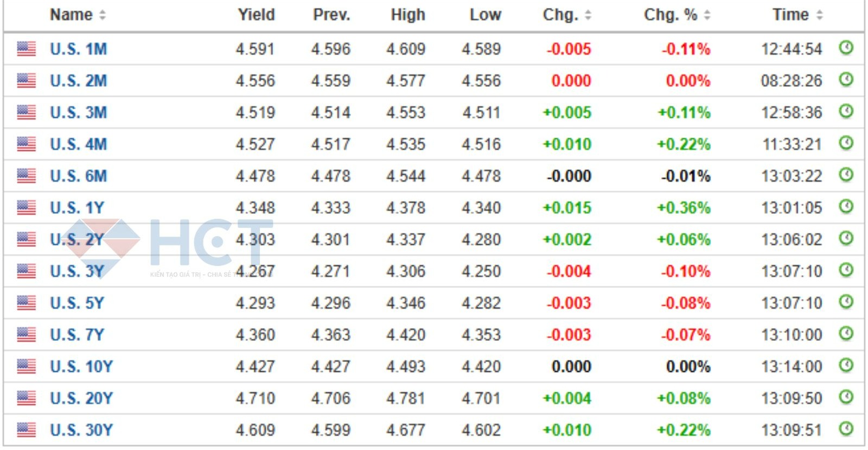
Task: Click the Low column header
Action: 485,15
